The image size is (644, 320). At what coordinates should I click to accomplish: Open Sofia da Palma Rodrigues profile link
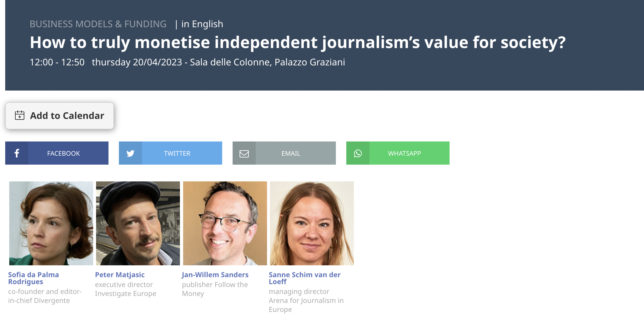[34, 278]
